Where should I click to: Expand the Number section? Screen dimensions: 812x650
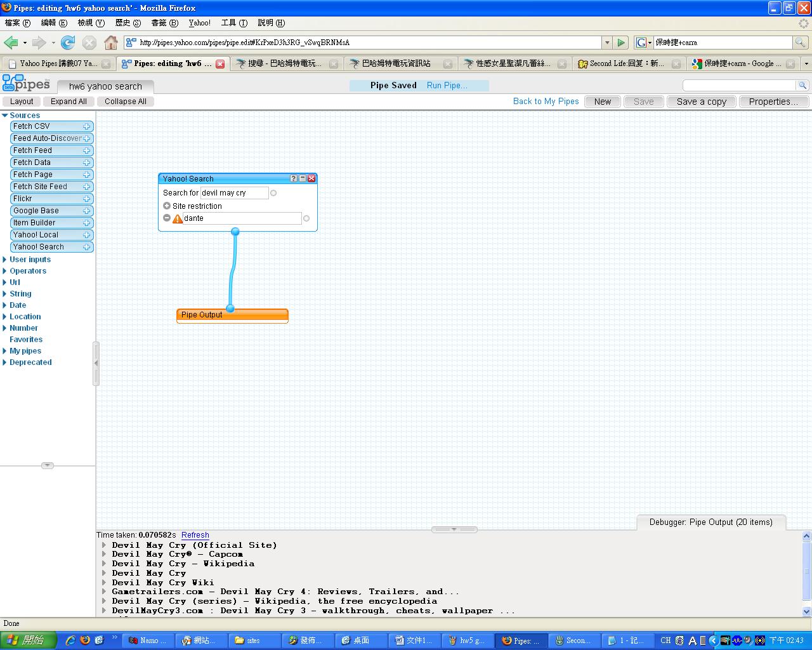tap(4, 328)
